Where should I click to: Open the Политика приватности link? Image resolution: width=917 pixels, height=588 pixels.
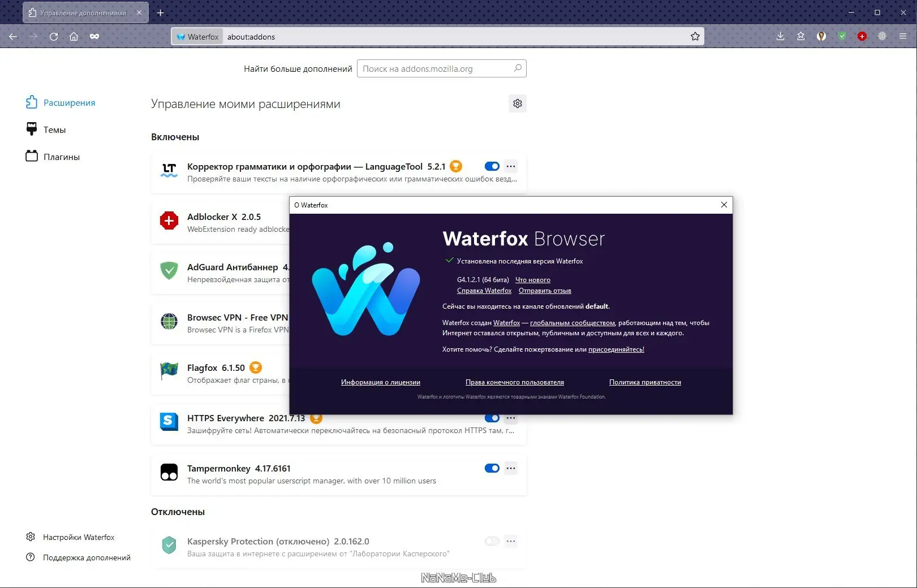point(645,382)
